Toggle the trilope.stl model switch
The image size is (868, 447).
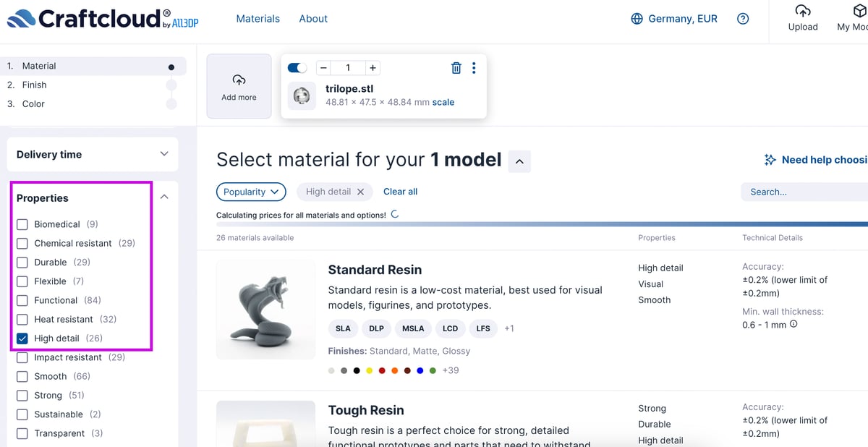click(x=297, y=67)
